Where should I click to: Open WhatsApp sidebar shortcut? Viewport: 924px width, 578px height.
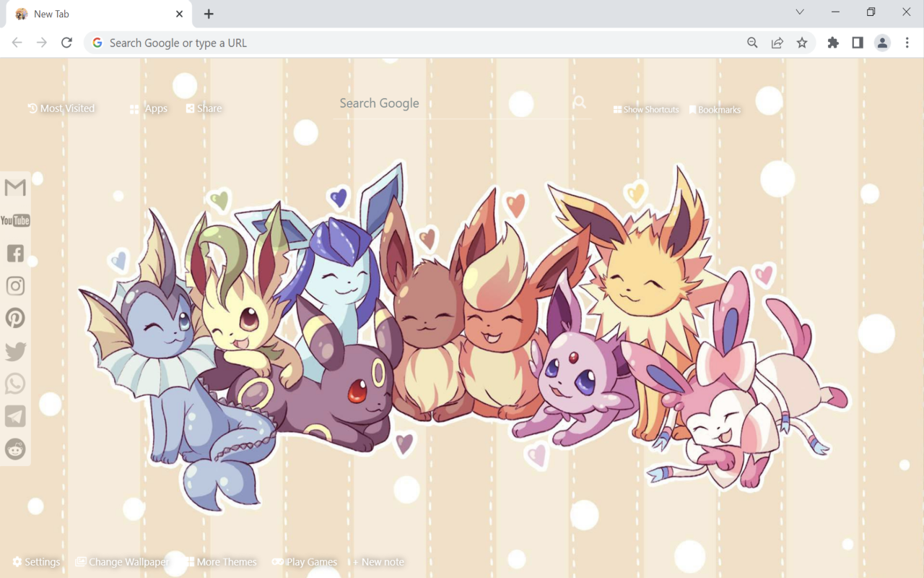[15, 384]
